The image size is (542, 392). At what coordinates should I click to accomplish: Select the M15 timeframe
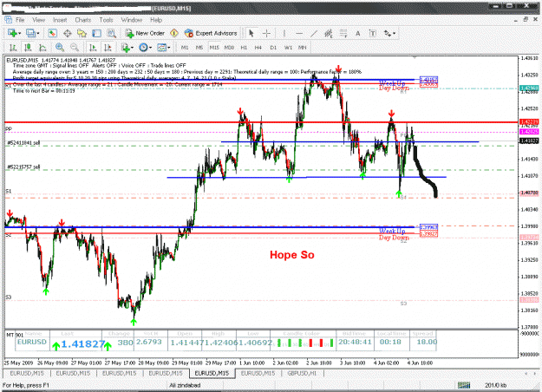[214, 48]
